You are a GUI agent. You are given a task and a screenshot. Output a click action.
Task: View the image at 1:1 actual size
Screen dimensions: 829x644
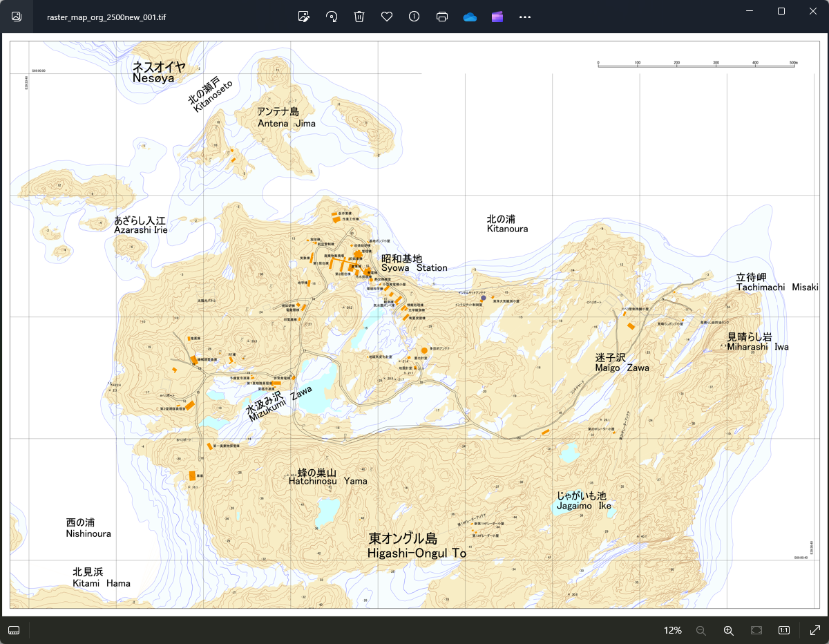click(x=783, y=630)
